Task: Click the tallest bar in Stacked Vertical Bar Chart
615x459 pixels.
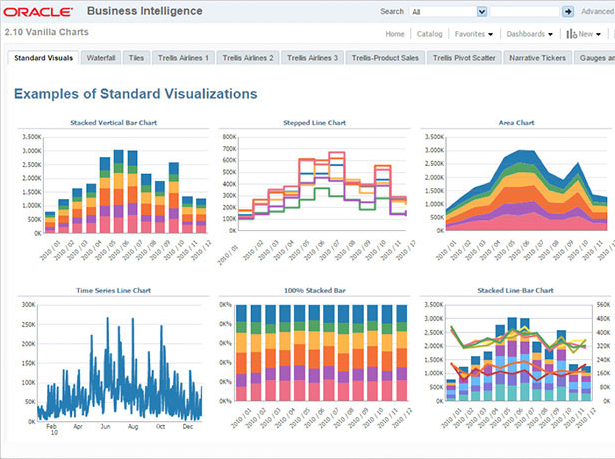Action: click(x=118, y=191)
